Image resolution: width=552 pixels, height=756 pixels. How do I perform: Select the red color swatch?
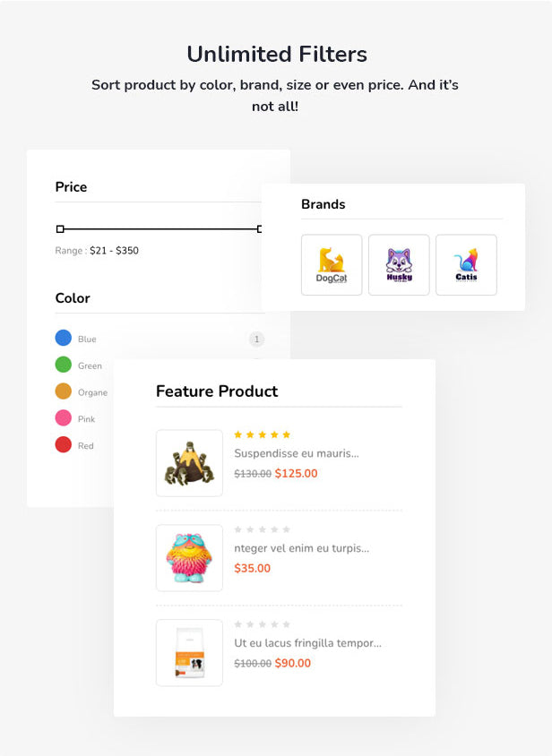pyautogui.click(x=64, y=444)
